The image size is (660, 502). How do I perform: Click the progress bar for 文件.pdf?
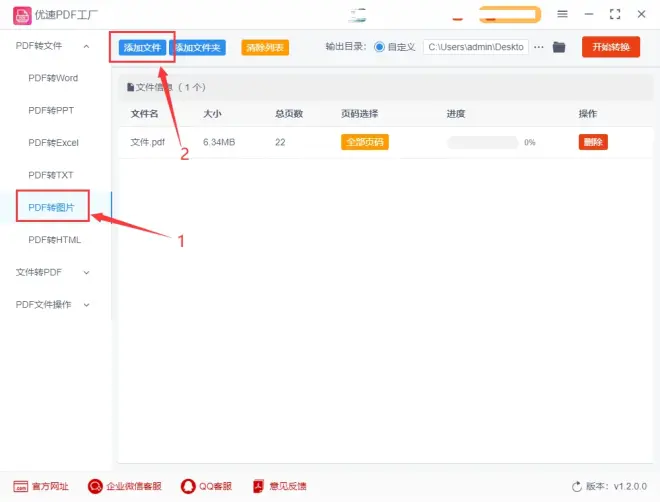pos(482,142)
